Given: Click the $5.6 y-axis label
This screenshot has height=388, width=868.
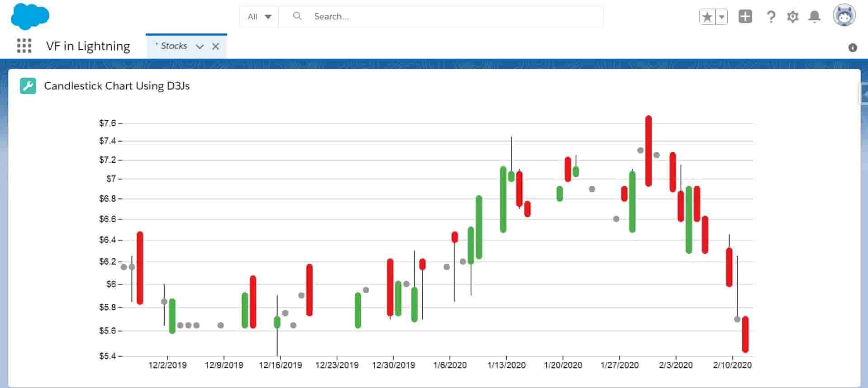Looking at the screenshot, I should [108, 331].
